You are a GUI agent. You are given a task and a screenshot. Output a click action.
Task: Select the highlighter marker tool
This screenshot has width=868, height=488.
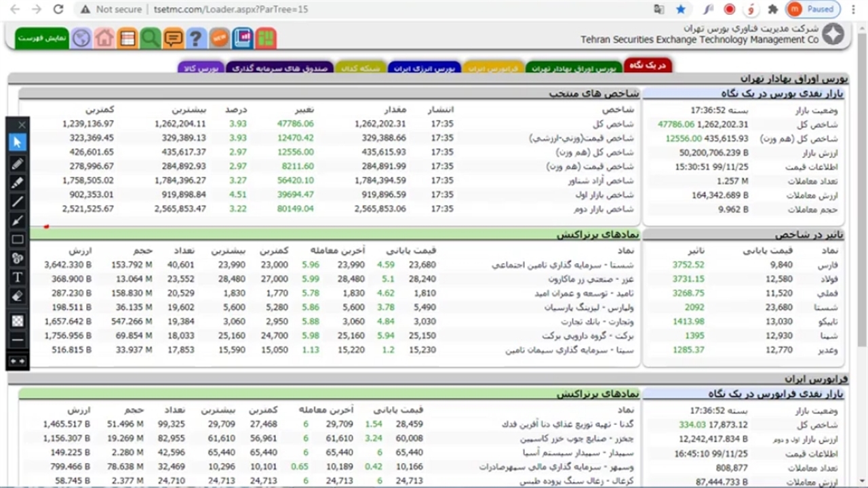point(18,182)
